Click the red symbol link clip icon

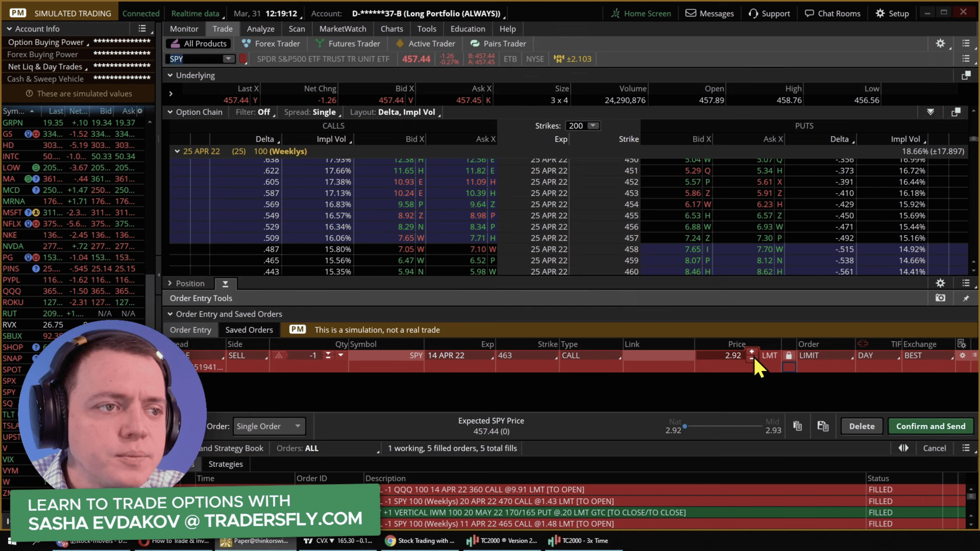(243, 59)
